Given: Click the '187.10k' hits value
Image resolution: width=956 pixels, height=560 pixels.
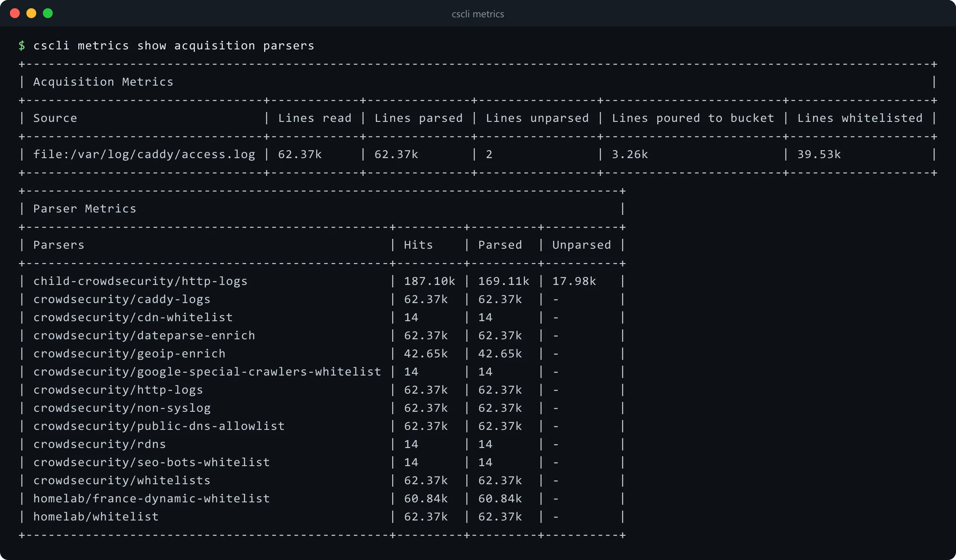Looking at the screenshot, I should (x=430, y=281).
